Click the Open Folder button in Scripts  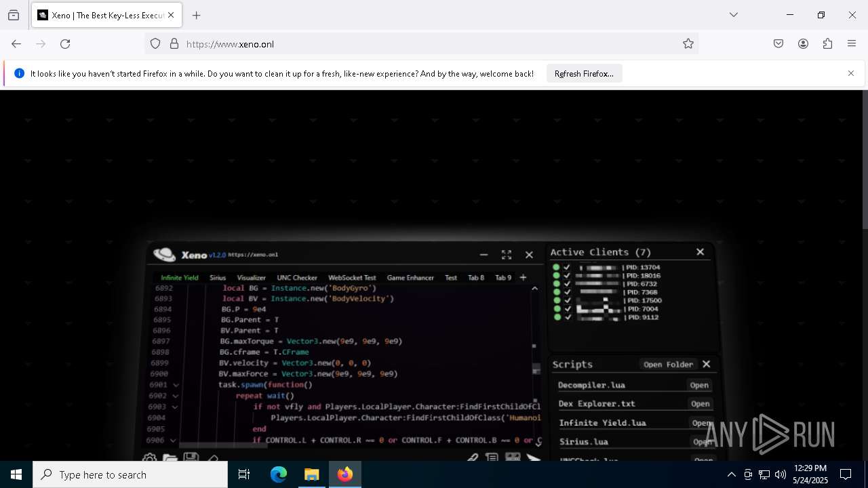668,365
